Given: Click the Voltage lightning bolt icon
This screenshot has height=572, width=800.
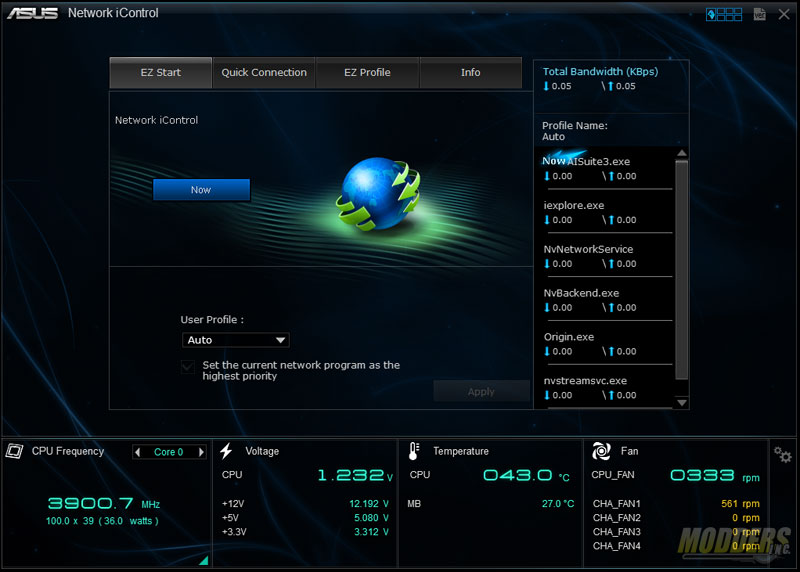Looking at the screenshot, I should (227, 451).
